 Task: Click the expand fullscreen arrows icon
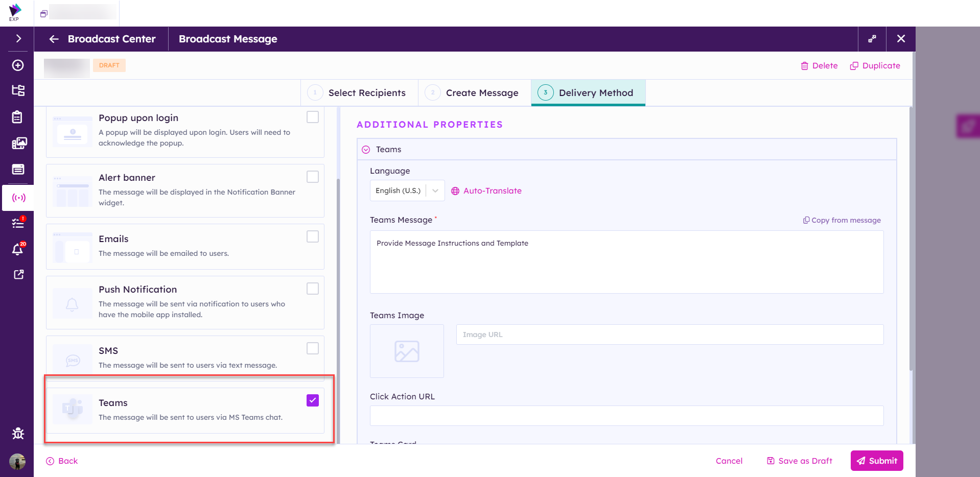click(x=872, y=39)
